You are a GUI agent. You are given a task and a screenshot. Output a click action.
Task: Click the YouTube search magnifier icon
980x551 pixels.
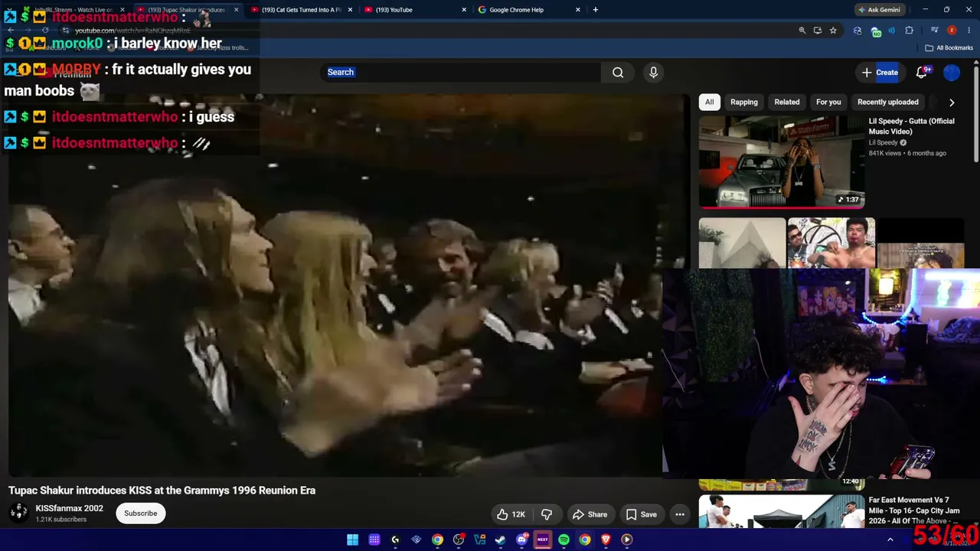[618, 72]
